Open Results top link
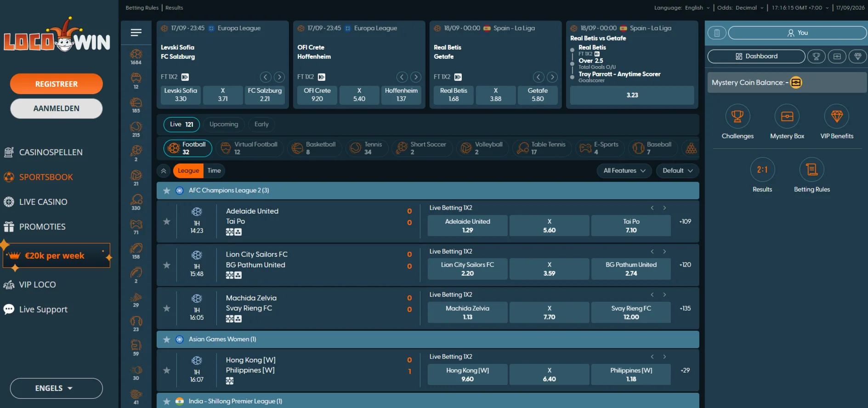The image size is (868, 408). [174, 8]
